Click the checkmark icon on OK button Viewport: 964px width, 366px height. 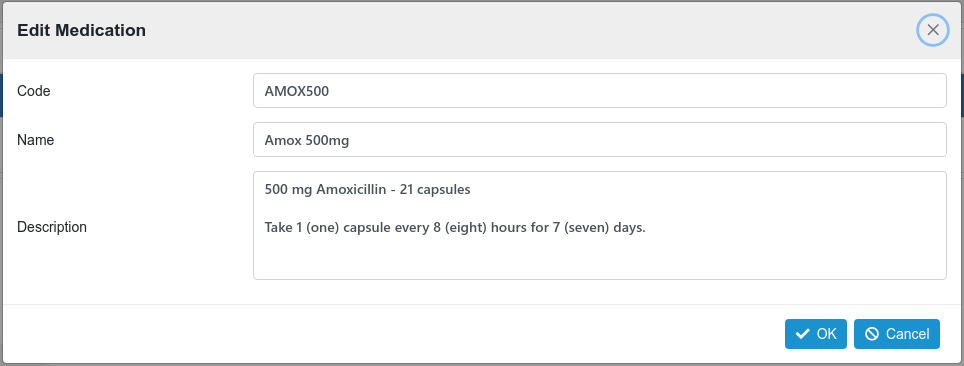pyautogui.click(x=802, y=334)
